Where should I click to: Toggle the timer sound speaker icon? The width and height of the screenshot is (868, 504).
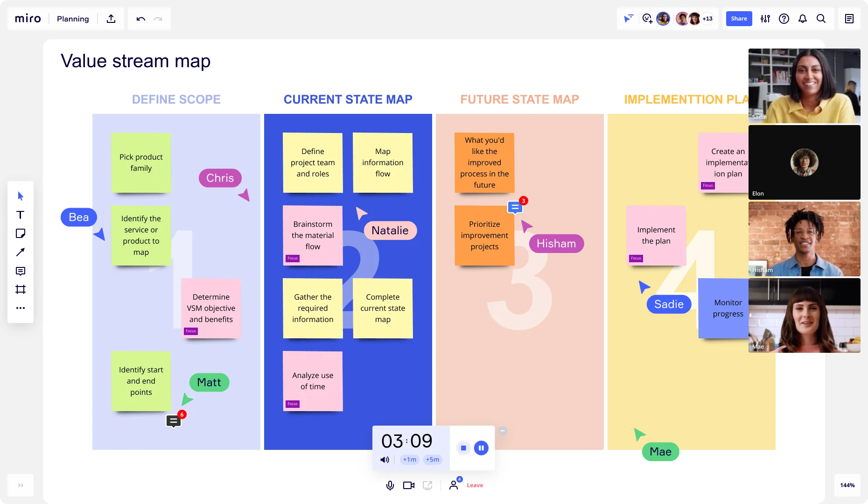tap(385, 460)
